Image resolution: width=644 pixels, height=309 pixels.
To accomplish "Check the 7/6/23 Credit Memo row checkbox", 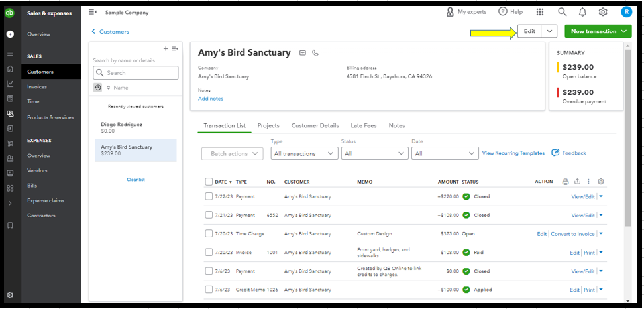I will click(209, 290).
